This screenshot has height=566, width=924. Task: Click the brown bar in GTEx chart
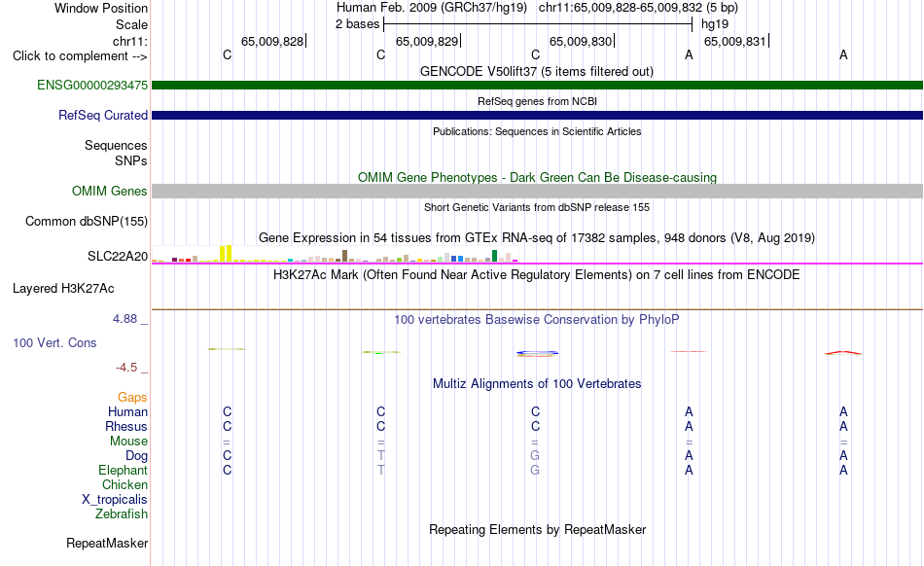(x=344, y=256)
